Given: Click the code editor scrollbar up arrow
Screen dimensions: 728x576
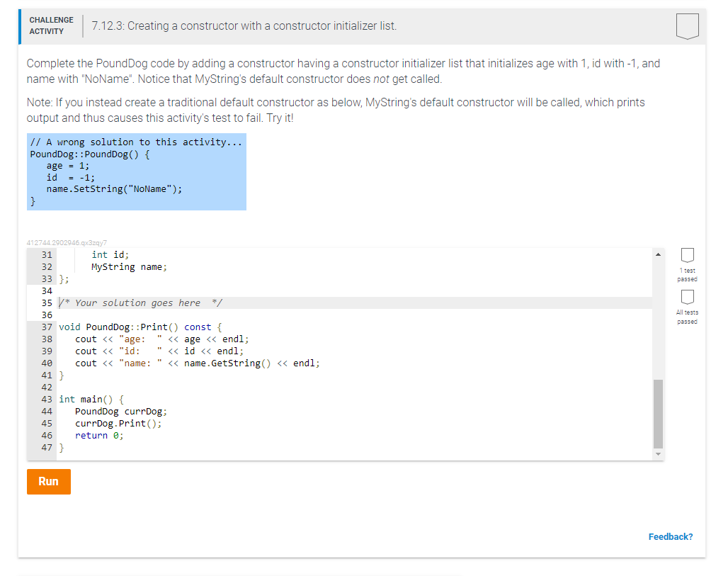Looking at the screenshot, I should coord(658,254).
